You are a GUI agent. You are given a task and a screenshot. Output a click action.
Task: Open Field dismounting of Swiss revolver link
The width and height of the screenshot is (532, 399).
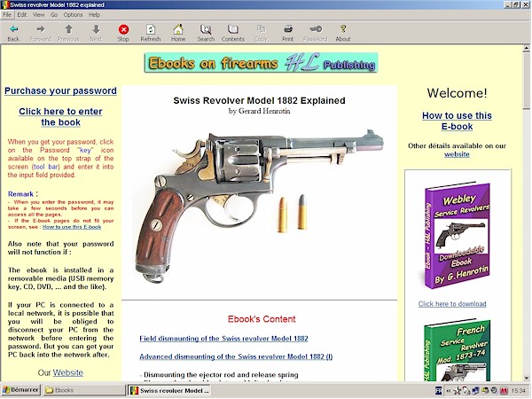tap(223, 339)
